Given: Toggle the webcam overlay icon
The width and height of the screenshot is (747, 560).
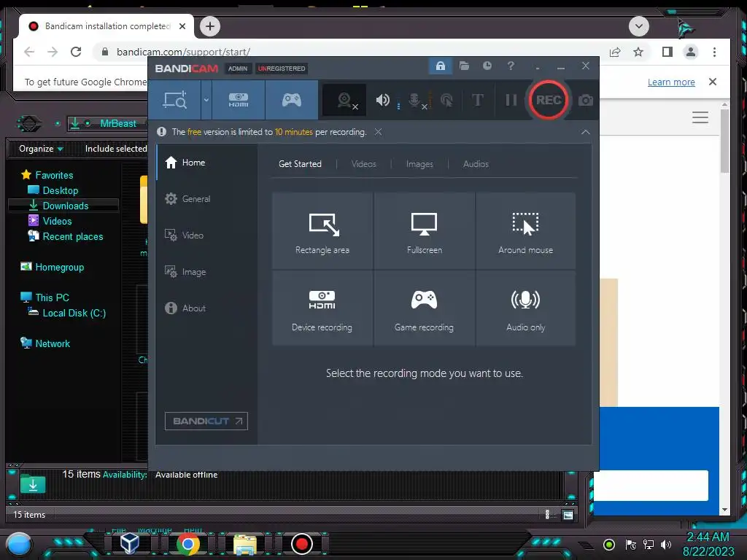Looking at the screenshot, I should [344, 100].
